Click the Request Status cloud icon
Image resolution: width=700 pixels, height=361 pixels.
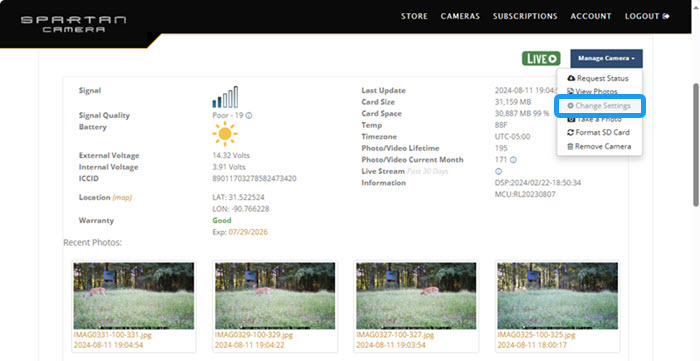(x=571, y=78)
